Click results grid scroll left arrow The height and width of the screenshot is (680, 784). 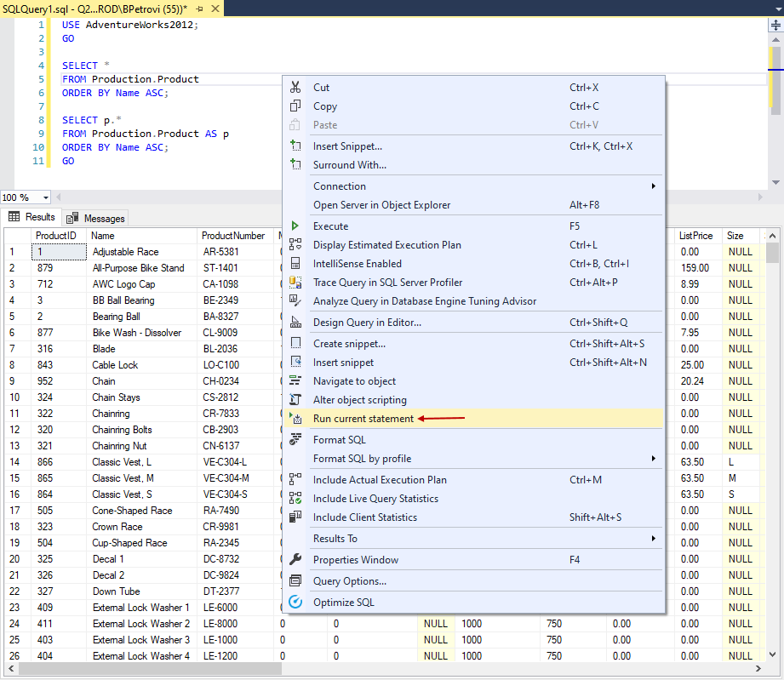pos(11,668)
